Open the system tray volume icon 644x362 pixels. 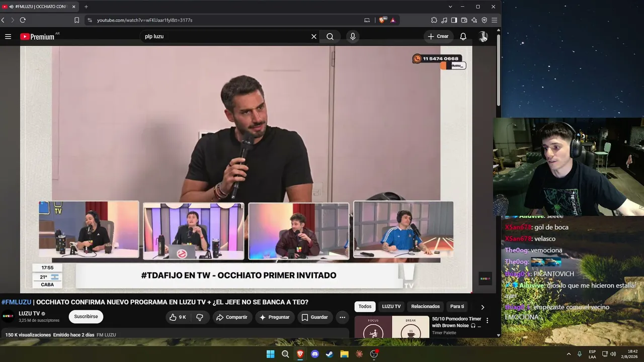coord(613,354)
